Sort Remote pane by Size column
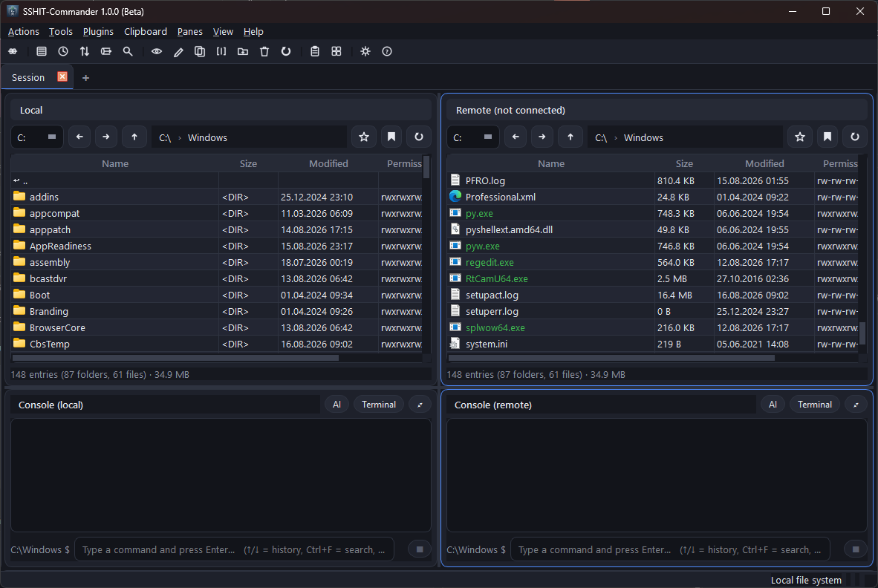This screenshot has width=878, height=588. [x=684, y=163]
